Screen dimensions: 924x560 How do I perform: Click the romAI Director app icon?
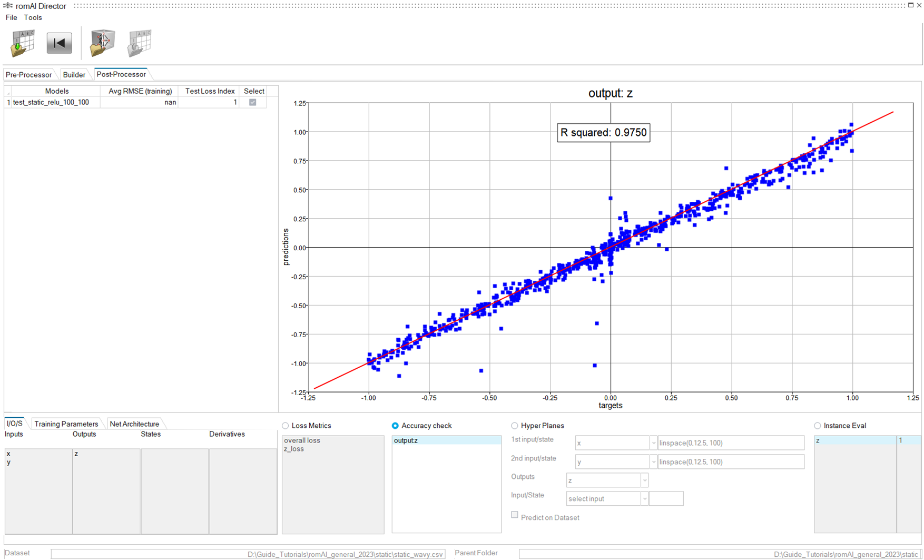point(8,6)
